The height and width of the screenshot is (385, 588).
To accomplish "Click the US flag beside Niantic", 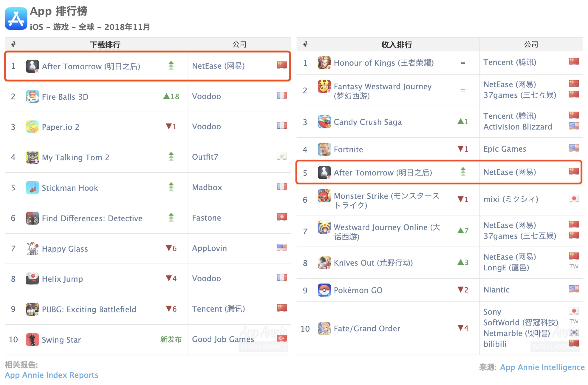I will (574, 289).
